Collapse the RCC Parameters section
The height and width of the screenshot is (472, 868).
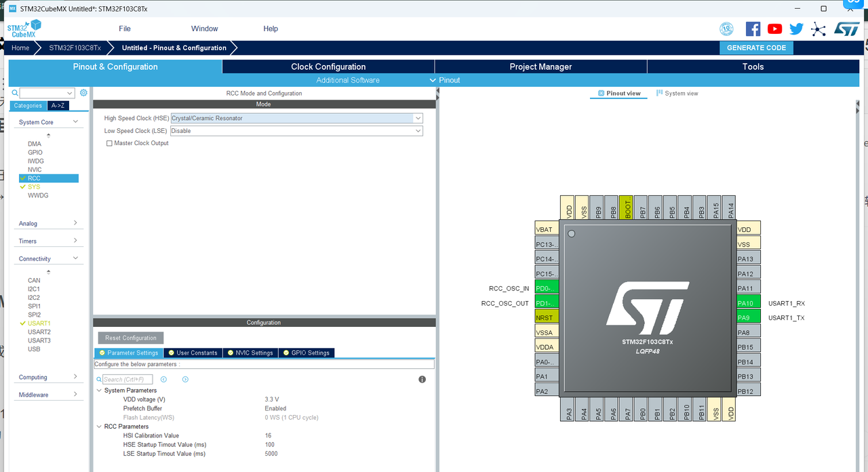pyautogui.click(x=99, y=426)
